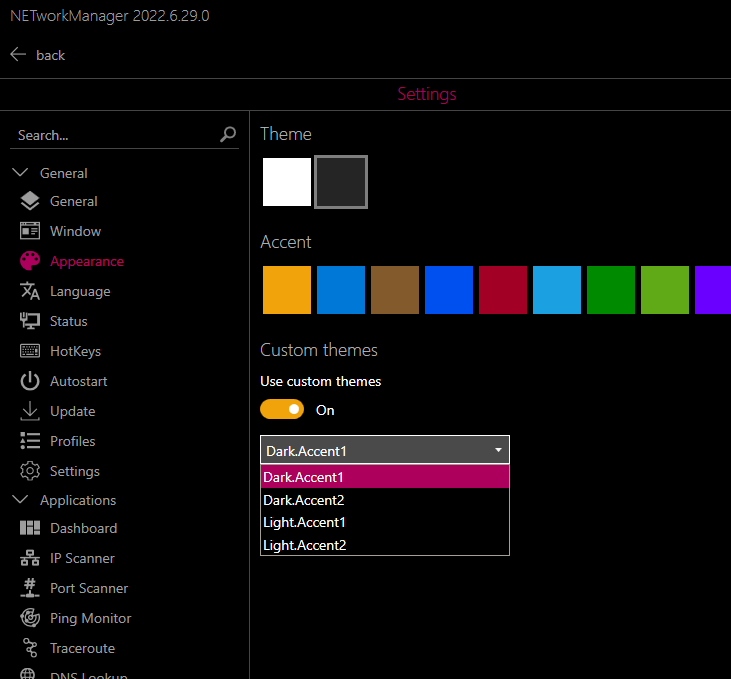
Task: Select the dark theme swatch
Action: (341, 182)
